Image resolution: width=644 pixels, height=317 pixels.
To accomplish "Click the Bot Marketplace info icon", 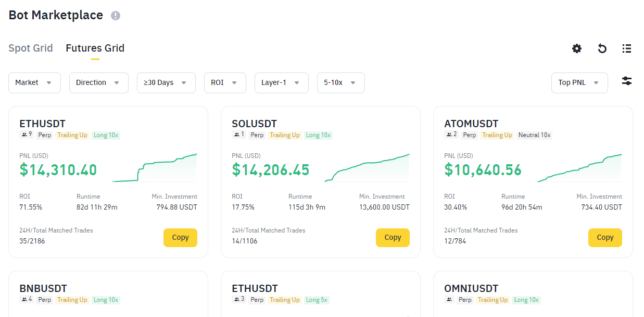I will point(116,16).
